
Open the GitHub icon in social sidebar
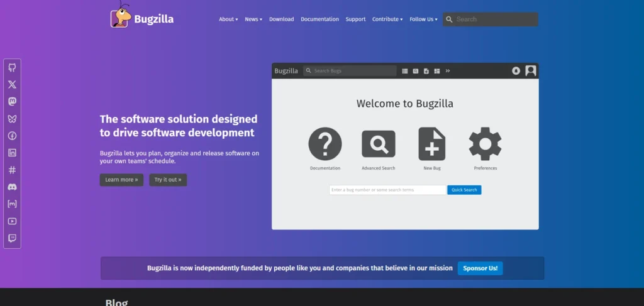click(13, 68)
